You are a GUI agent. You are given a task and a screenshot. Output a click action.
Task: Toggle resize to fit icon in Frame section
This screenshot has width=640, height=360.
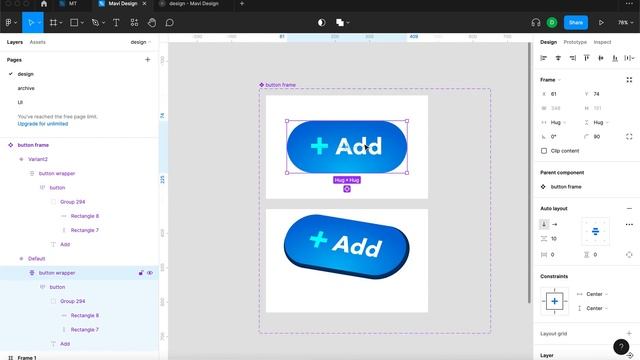[x=629, y=80]
